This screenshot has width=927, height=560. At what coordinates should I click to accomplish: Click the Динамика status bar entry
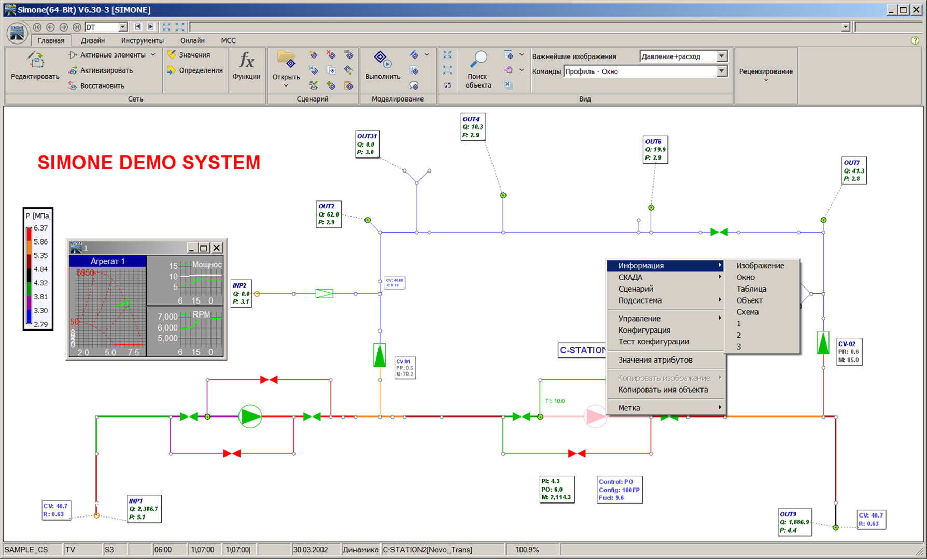[361, 550]
